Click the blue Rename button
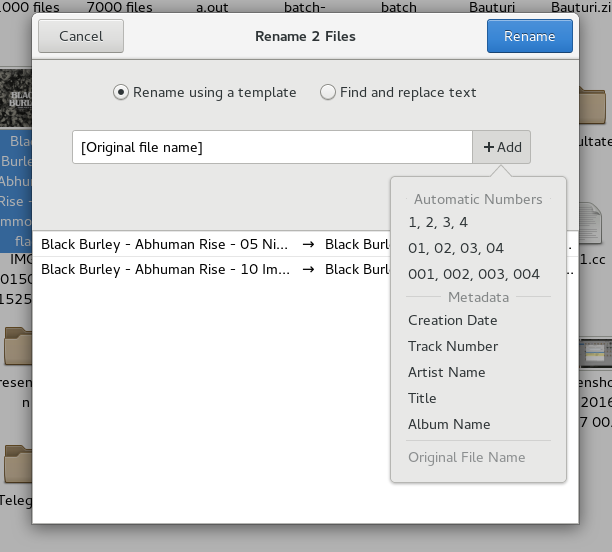 tap(529, 37)
